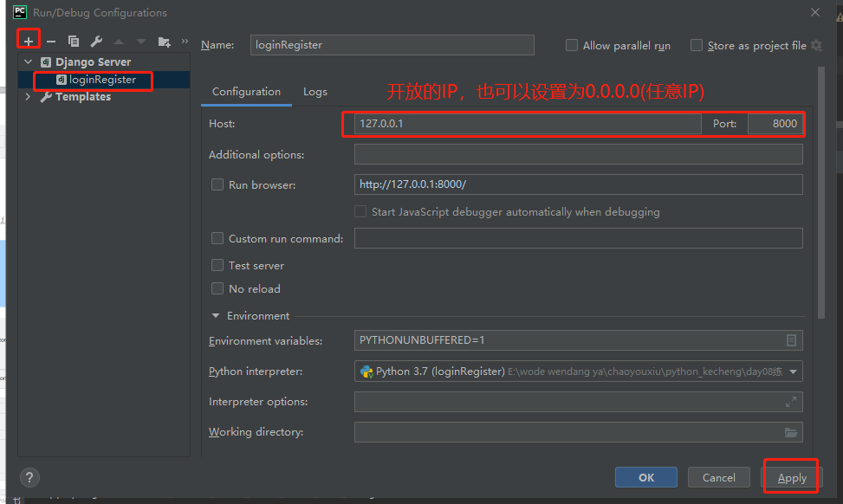Click the Templates wrench icon
This screenshot has height=504, width=843.
(46, 97)
